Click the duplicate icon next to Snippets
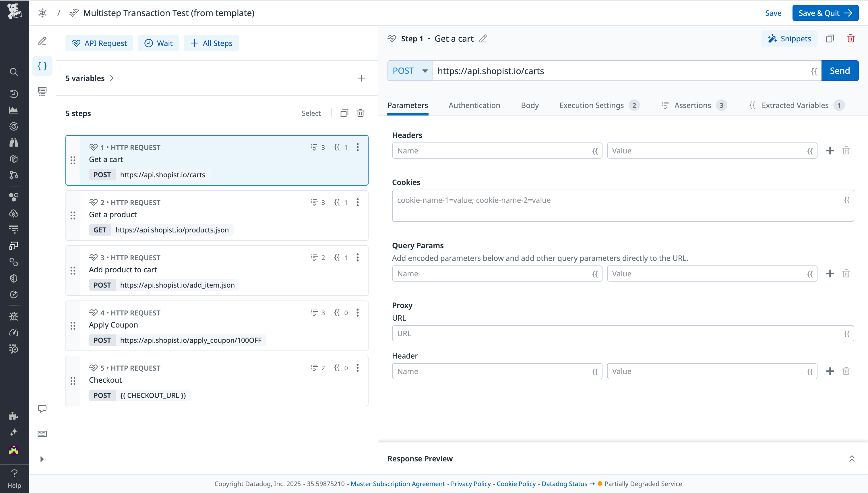The image size is (868, 493). coord(830,38)
